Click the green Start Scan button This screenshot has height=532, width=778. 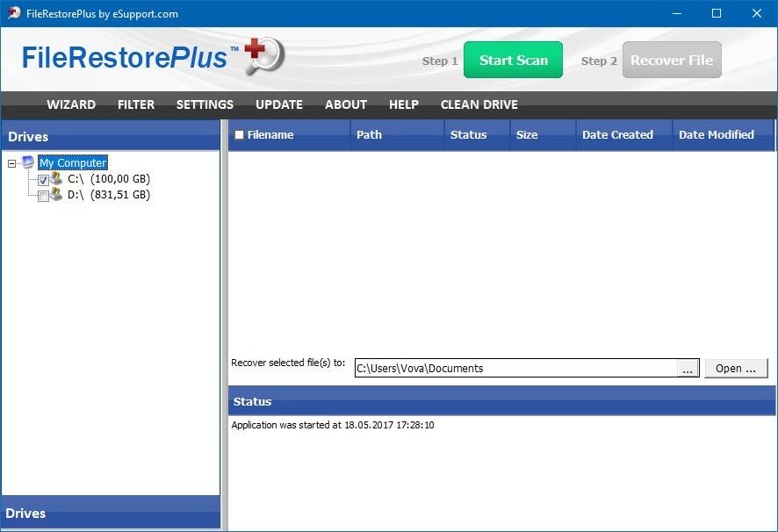[513, 60]
